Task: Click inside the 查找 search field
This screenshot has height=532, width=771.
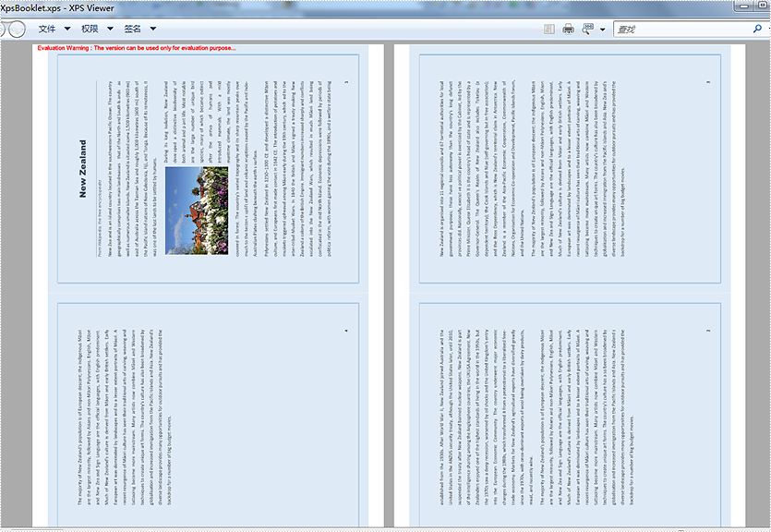Action: pyautogui.click(x=674, y=29)
